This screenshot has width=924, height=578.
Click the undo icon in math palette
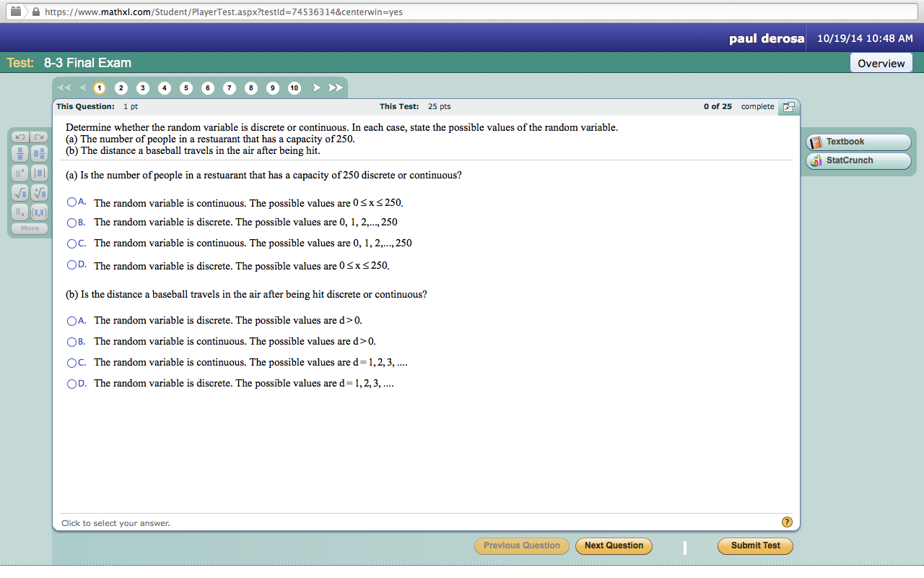(19, 137)
